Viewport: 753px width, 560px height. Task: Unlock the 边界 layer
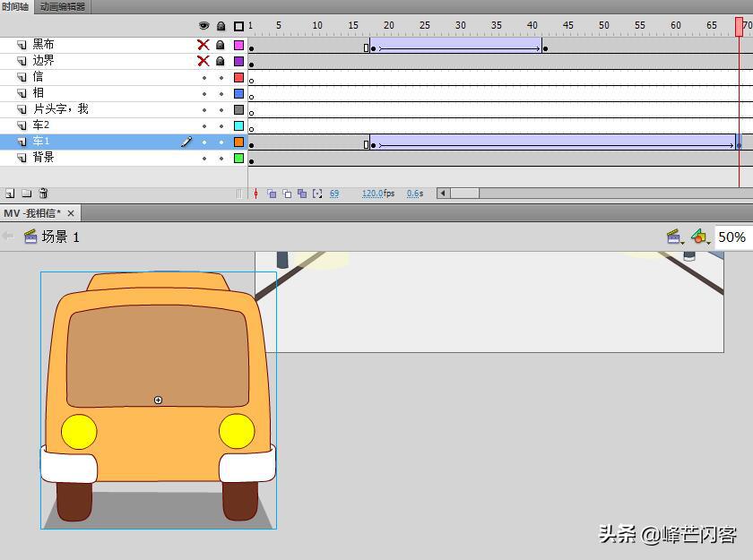[221, 61]
